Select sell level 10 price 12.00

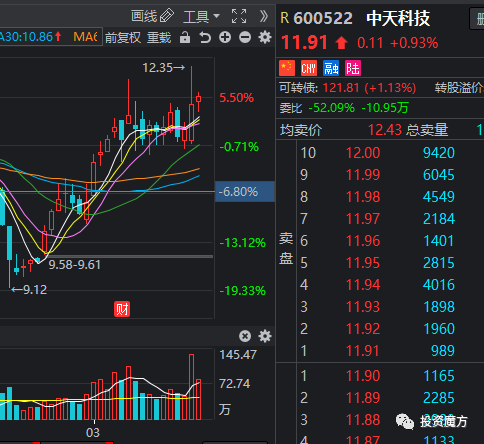point(363,153)
